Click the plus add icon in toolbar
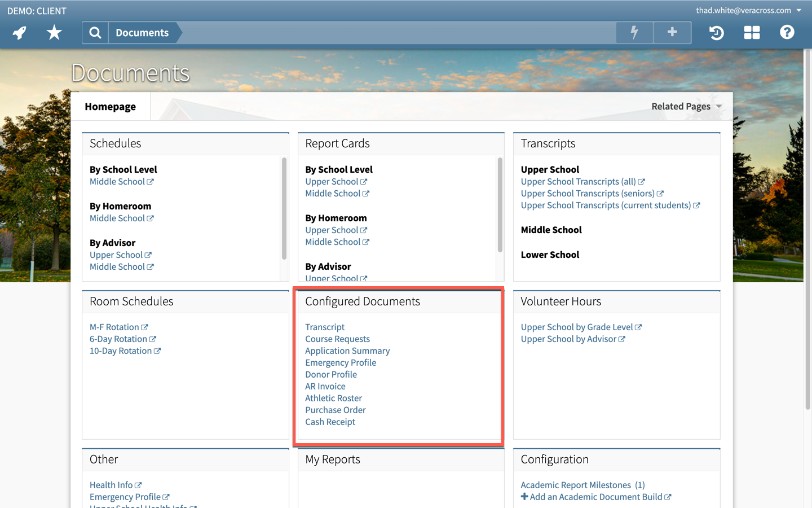This screenshot has height=508, width=812. point(672,33)
